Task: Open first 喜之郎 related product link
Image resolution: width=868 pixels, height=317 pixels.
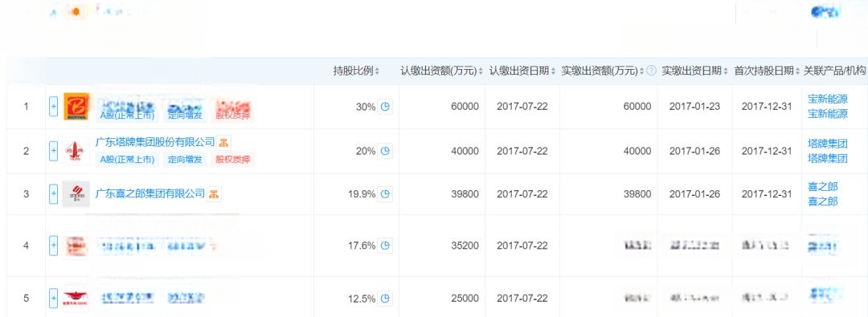Action: [x=823, y=186]
